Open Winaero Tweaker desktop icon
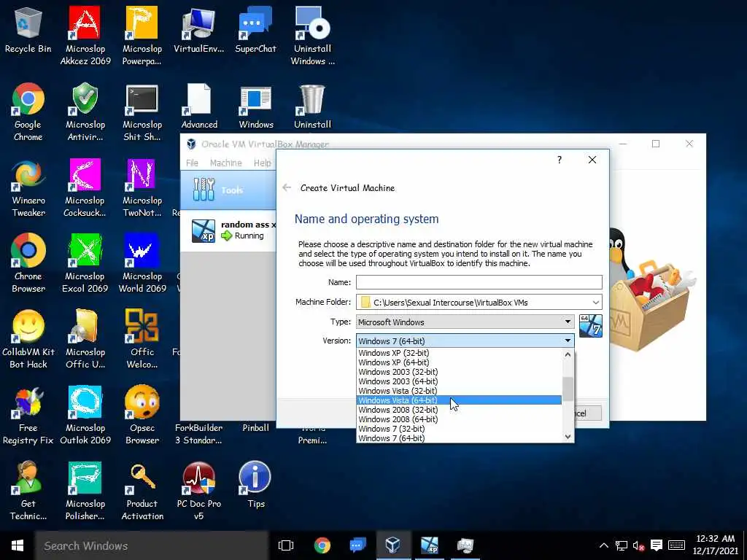747x560 pixels. [x=28, y=187]
